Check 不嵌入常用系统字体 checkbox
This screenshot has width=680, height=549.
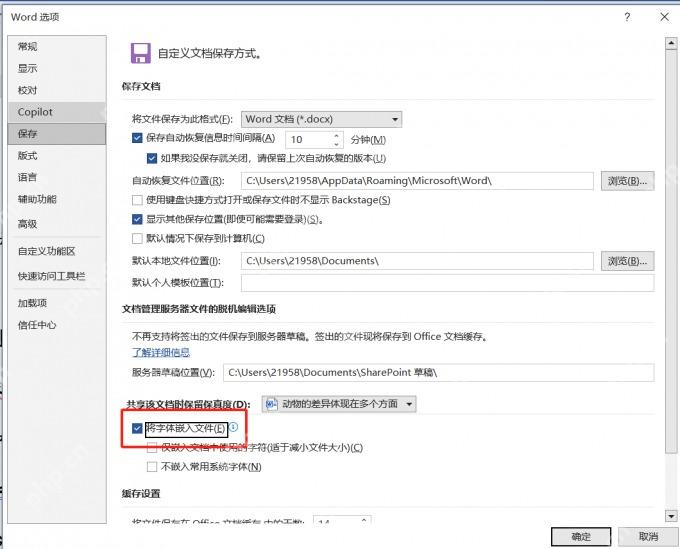[152, 467]
